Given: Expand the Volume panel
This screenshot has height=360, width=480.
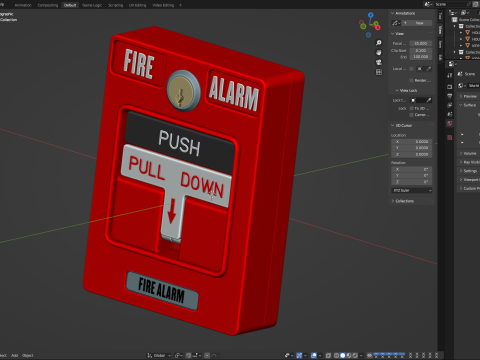Looking at the screenshot, I should (461, 153).
